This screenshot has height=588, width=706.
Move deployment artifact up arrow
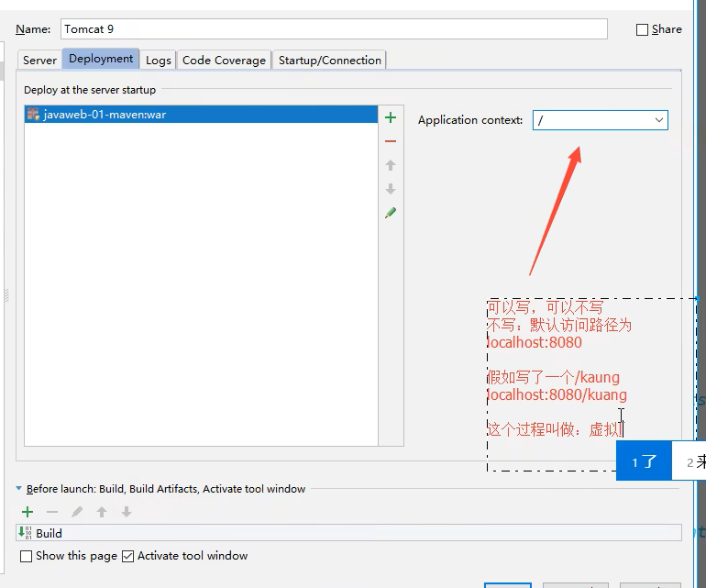click(391, 165)
